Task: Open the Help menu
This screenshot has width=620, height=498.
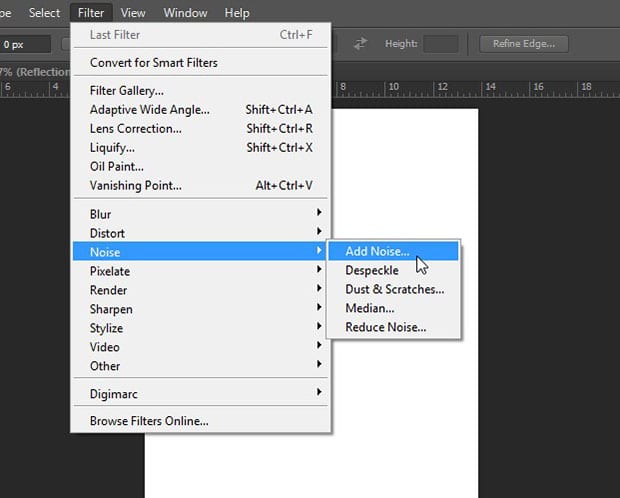Action: [237, 13]
